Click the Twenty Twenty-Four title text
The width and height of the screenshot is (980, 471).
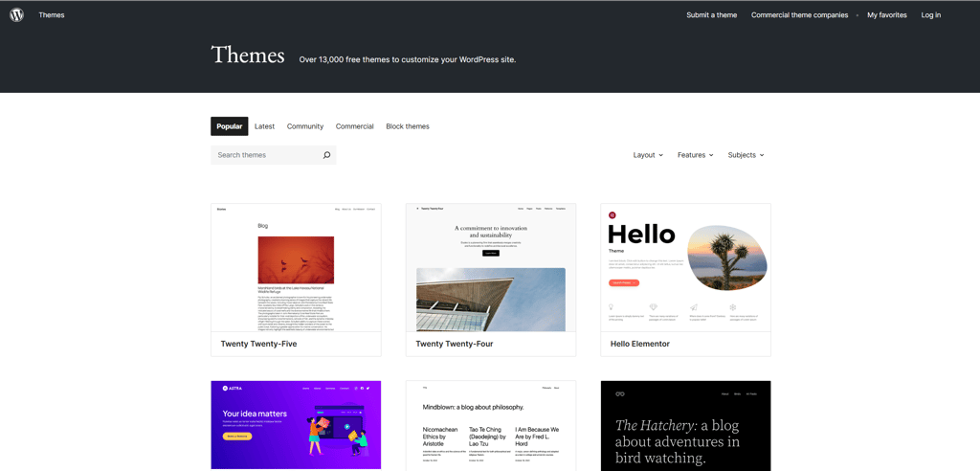[455, 344]
